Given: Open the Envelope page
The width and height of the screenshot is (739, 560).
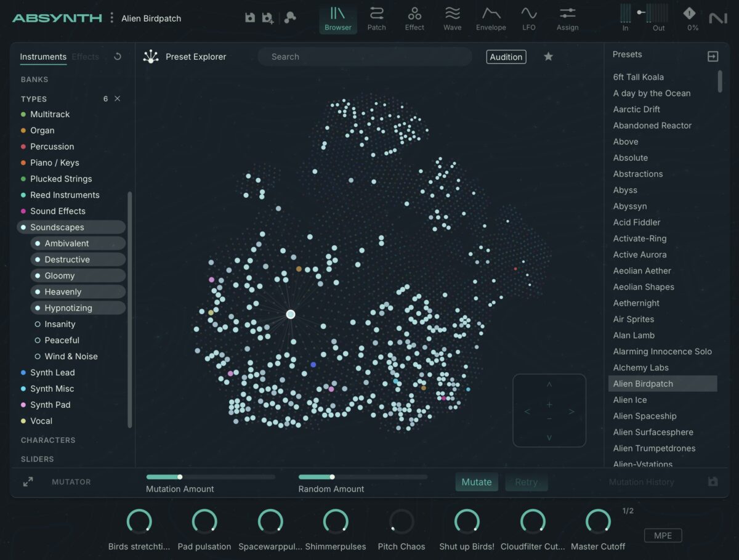Looking at the screenshot, I should pyautogui.click(x=491, y=18).
